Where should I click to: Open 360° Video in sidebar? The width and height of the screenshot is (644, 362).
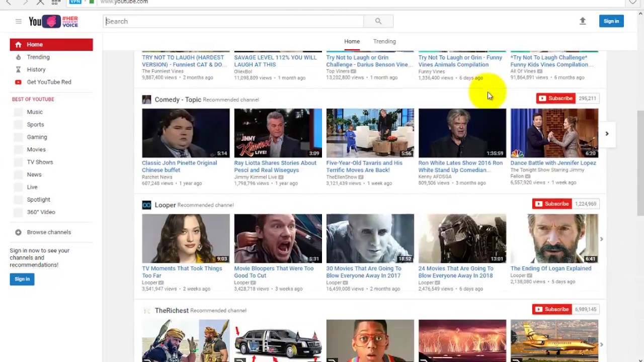(41, 212)
